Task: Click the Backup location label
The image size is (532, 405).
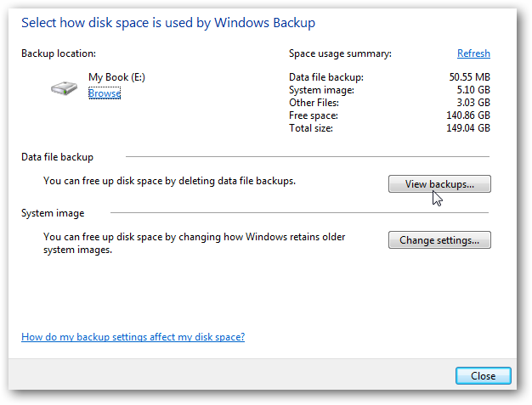Action: (x=59, y=53)
